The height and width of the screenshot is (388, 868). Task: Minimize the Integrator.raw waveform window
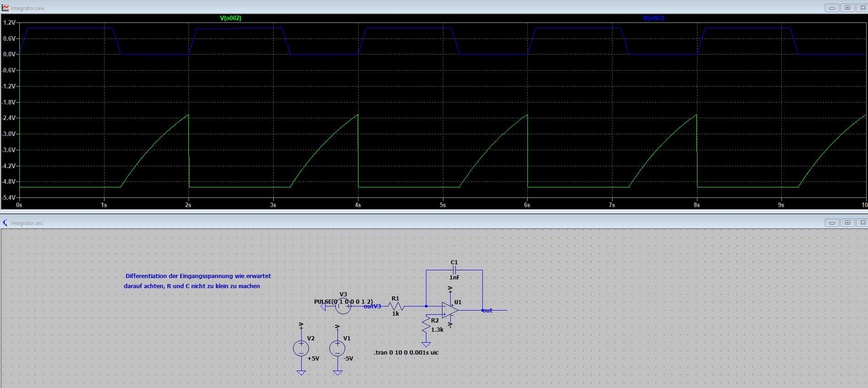click(832, 8)
